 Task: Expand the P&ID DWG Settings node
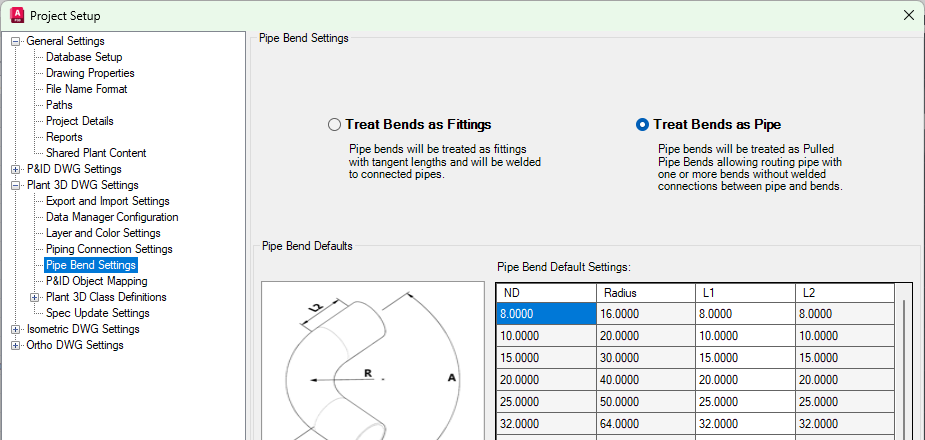tap(16, 169)
